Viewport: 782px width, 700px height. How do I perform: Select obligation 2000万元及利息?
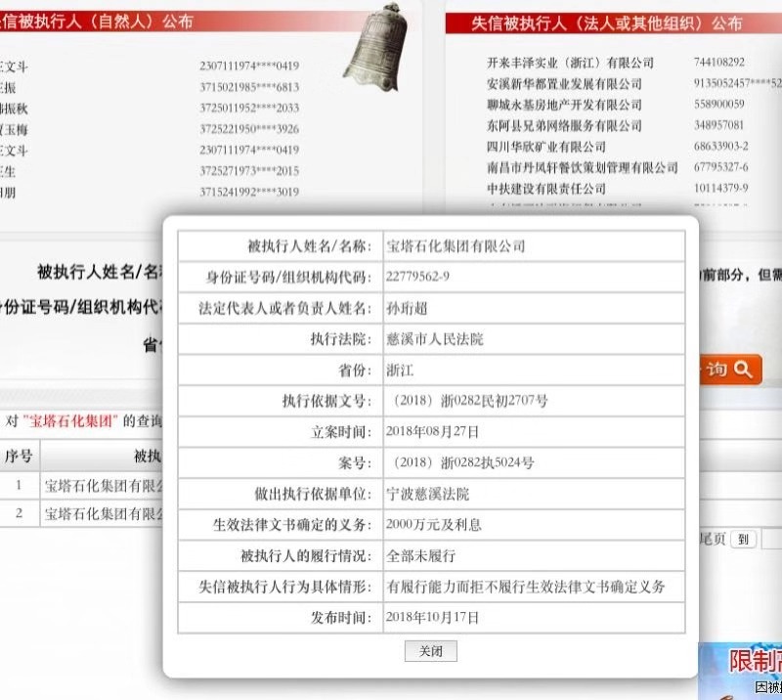pos(433,524)
